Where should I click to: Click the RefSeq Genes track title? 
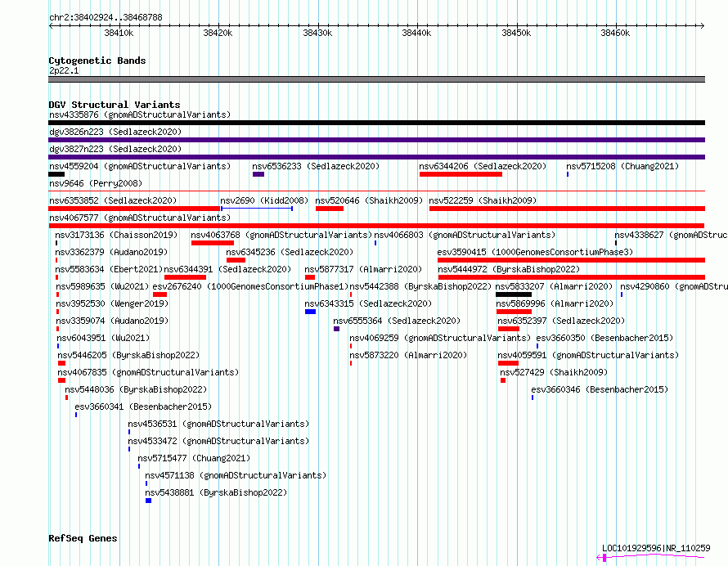83,538
